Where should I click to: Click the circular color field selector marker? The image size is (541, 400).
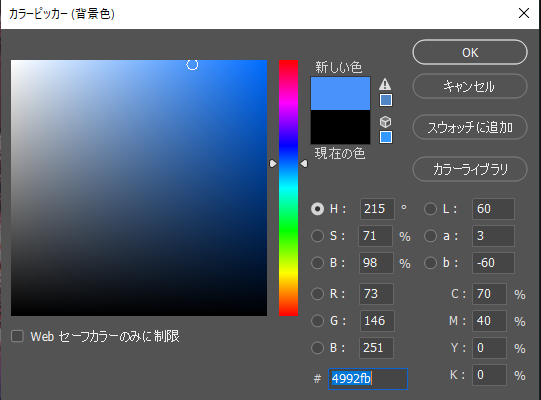coord(192,65)
